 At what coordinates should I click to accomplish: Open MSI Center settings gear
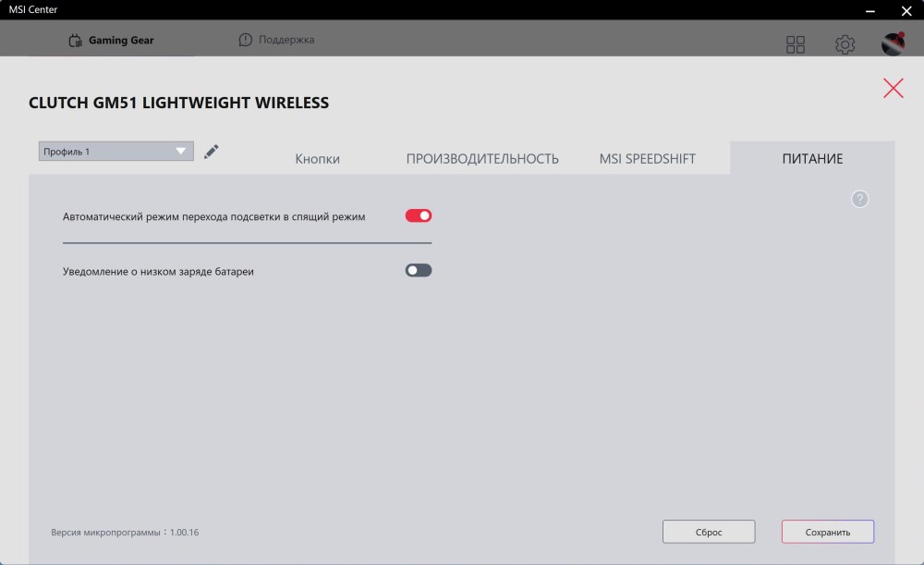click(845, 44)
